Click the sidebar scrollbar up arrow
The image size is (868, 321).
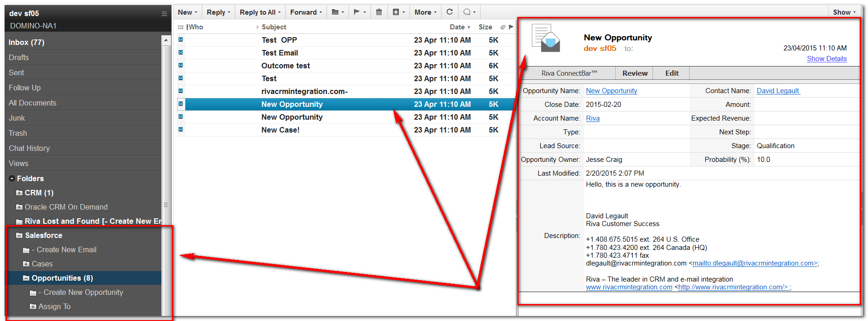coord(166,40)
